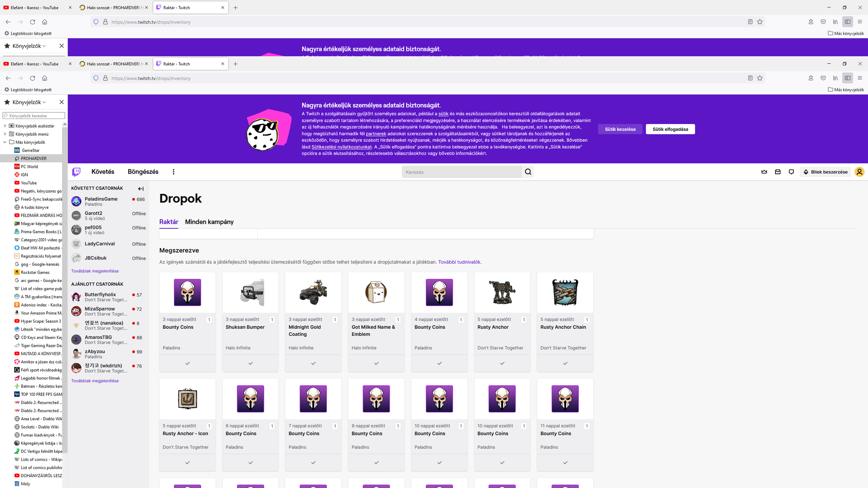
Task: Click the Midnight Gold Coating drop image
Action: coord(313,292)
